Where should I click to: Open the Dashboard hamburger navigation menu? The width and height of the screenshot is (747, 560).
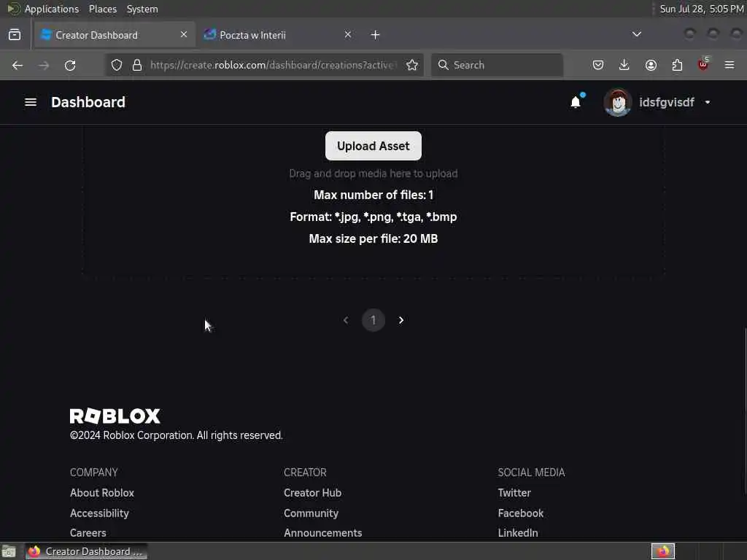coord(31,102)
